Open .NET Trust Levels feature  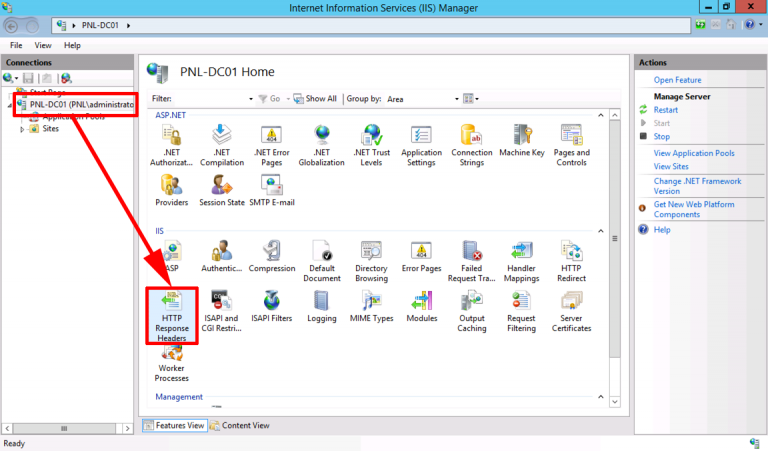pyautogui.click(x=371, y=145)
